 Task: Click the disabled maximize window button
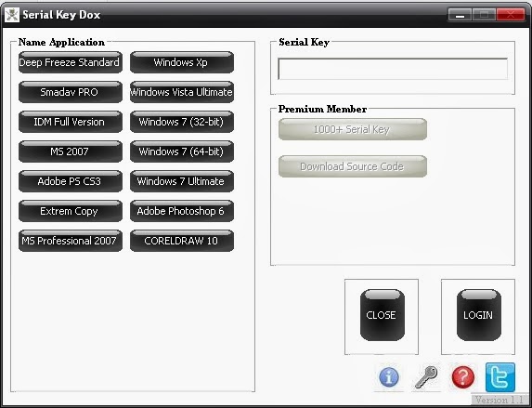click(484, 15)
